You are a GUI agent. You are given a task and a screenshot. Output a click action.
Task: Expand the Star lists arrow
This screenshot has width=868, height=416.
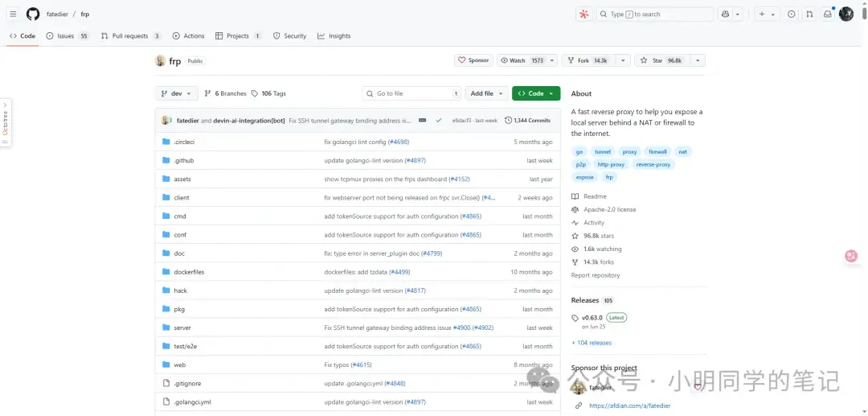pos(698,60)
